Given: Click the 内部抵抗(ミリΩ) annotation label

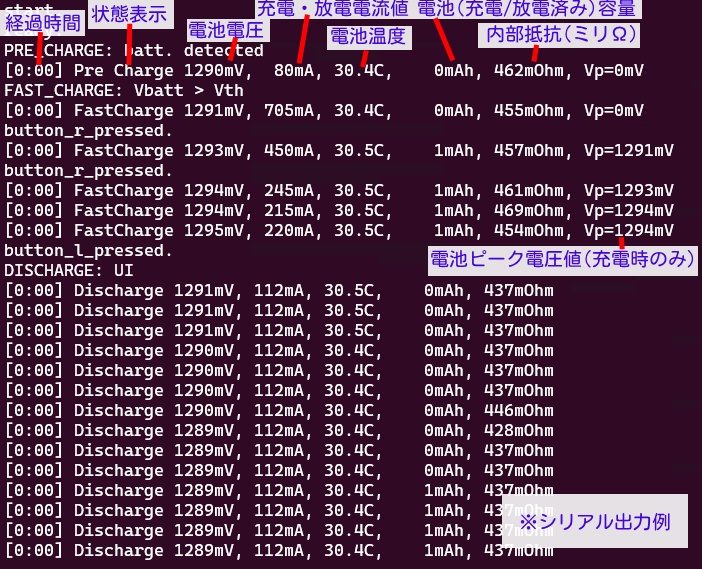Looking at the screenshot, I should (560, 35).
